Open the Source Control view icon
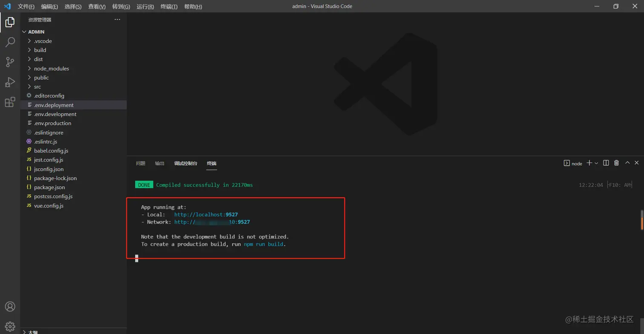644x334 pixels. [10, 62]
